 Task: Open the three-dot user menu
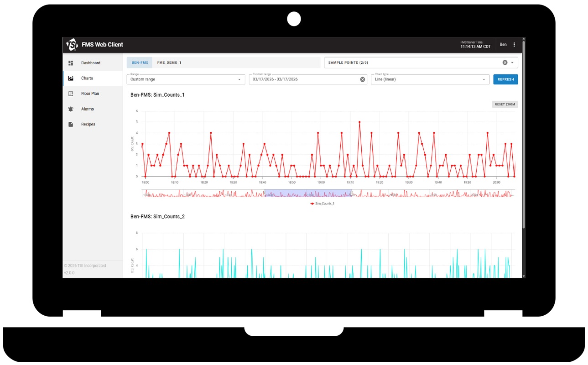tap(514, 45)
